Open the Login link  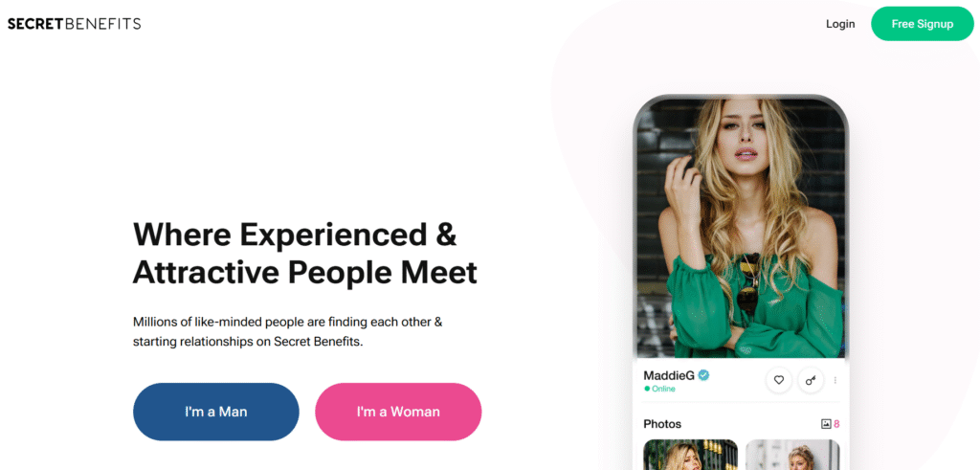[x=840, y=24]
